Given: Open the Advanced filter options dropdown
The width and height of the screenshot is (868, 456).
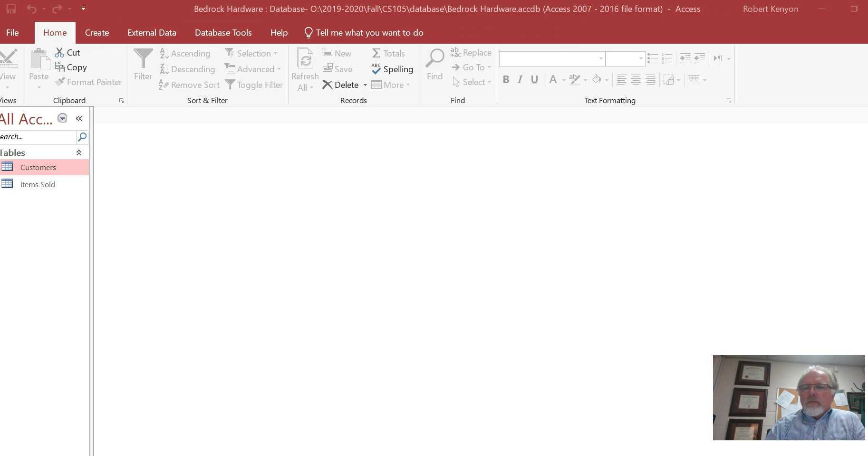Looking at the screenshot, I should pyautogui.click(x=253, y=69).
